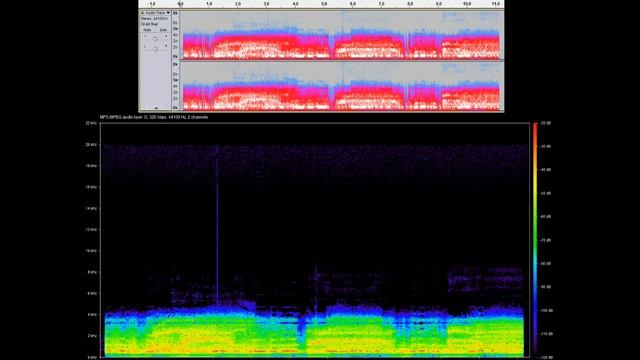
Task: Click the 20 kHz axis label
Action: pos(91,144)
